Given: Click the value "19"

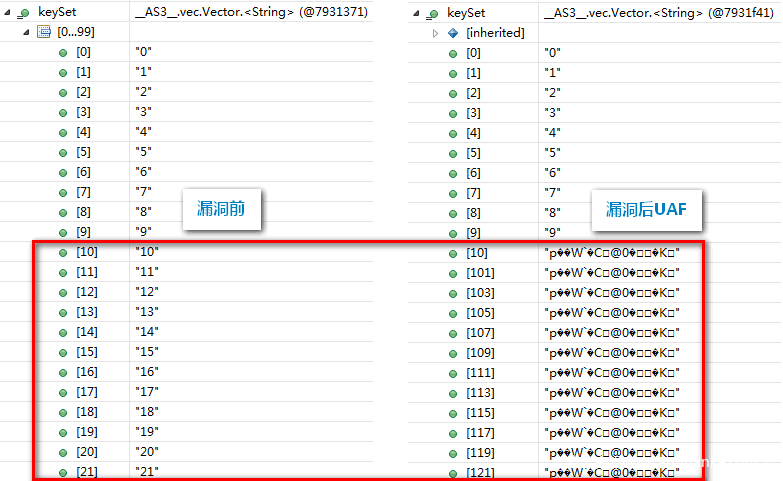Looking at the screenshot, I should (x=147, y=432).
